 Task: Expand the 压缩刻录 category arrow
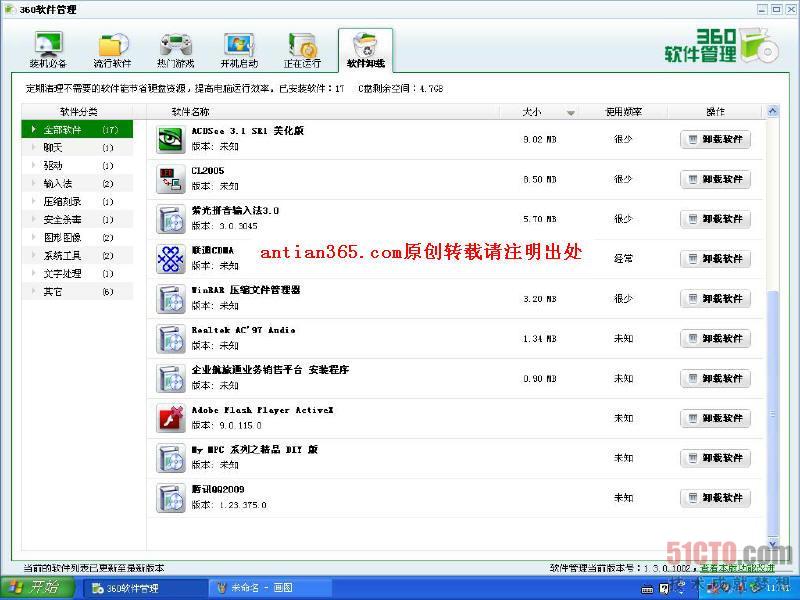(34, 202)
